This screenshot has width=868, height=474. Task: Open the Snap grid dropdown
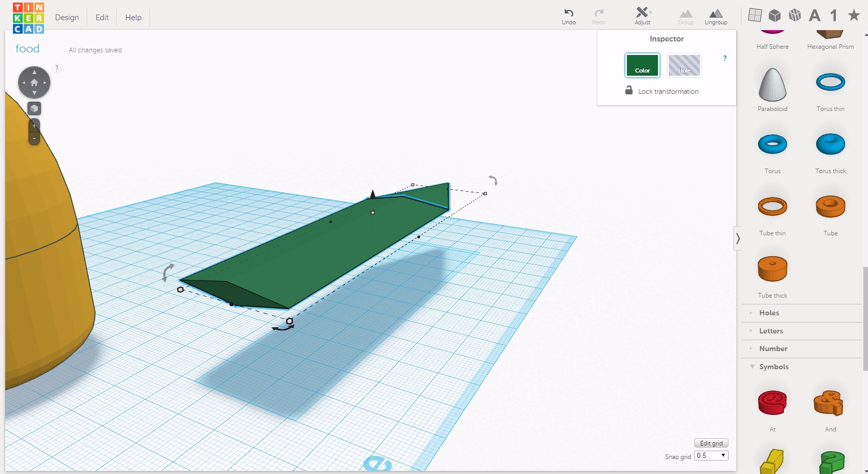click(x=711, y=455)
